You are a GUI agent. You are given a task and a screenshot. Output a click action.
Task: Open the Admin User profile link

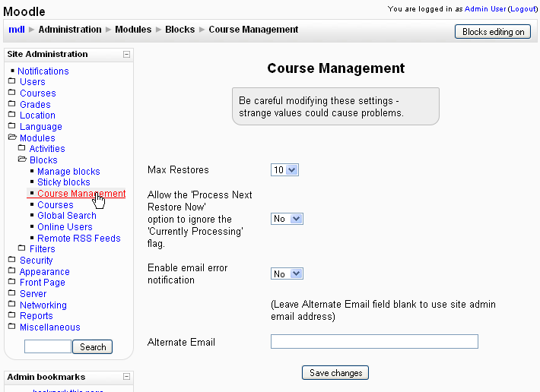pyautogui.click(x=485, y=9)
